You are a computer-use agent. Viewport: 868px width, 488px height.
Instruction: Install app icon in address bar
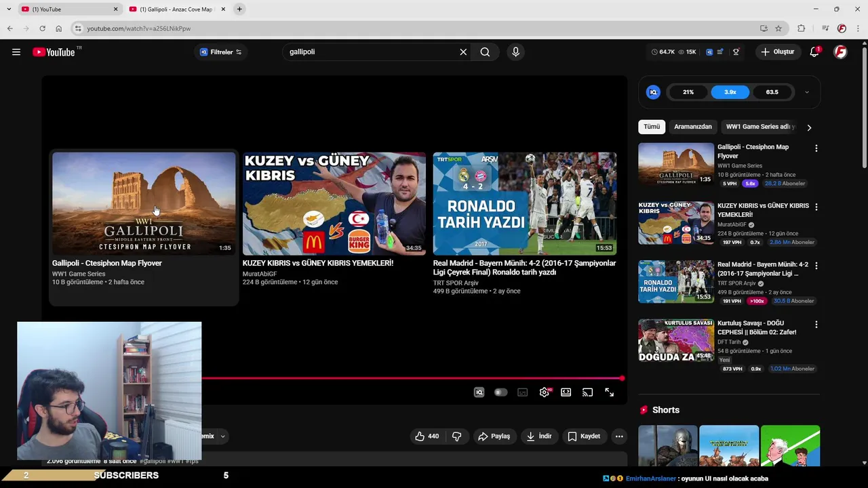(764, 28)
